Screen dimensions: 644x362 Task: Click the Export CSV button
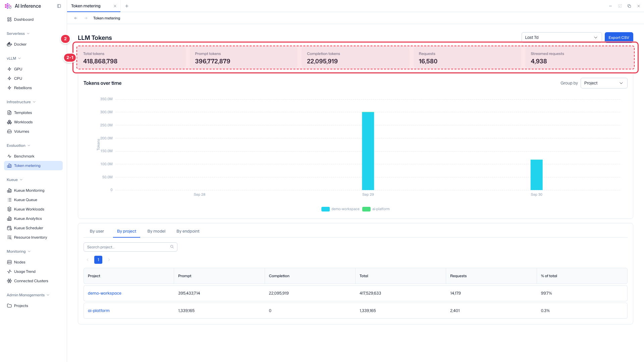tap(619, 38)
